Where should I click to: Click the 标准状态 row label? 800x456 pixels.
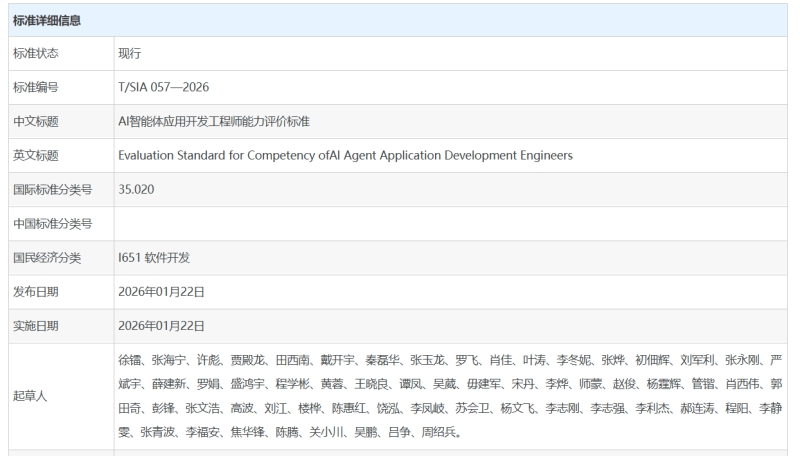[35, 54]
